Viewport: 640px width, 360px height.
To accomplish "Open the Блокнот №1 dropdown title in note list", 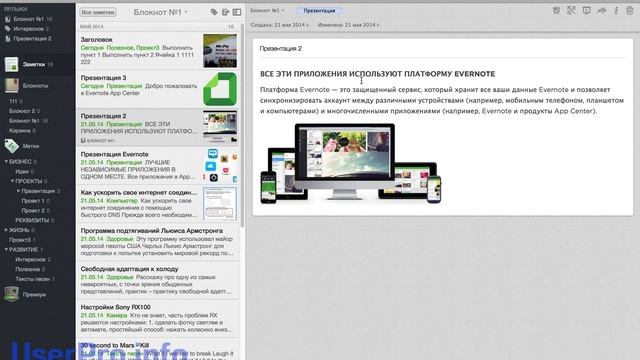I will [x=160, y=12].
